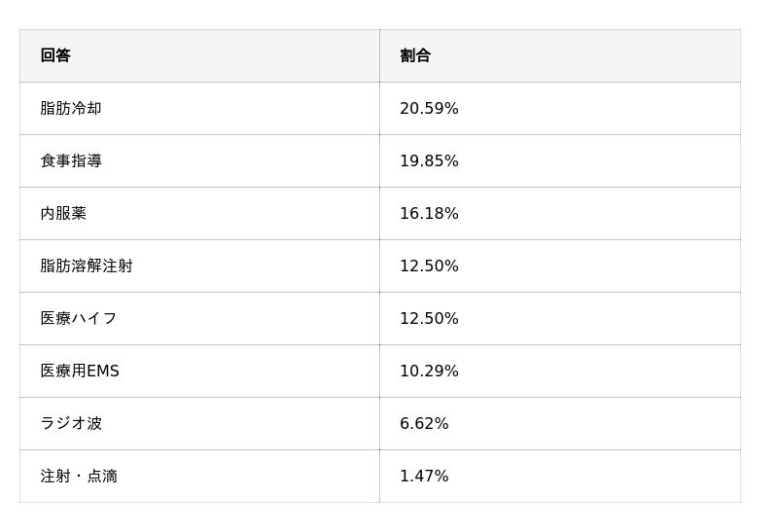Click the 回答 column header
Viewport: 778px width, 532px height.
click(55, 55)
